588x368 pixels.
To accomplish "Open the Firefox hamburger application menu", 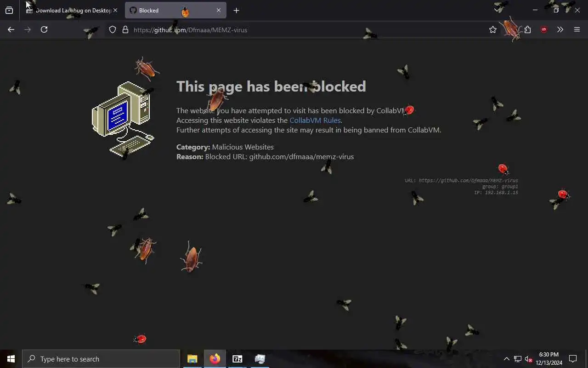I will pyautogui.click(x=577, y=29).
